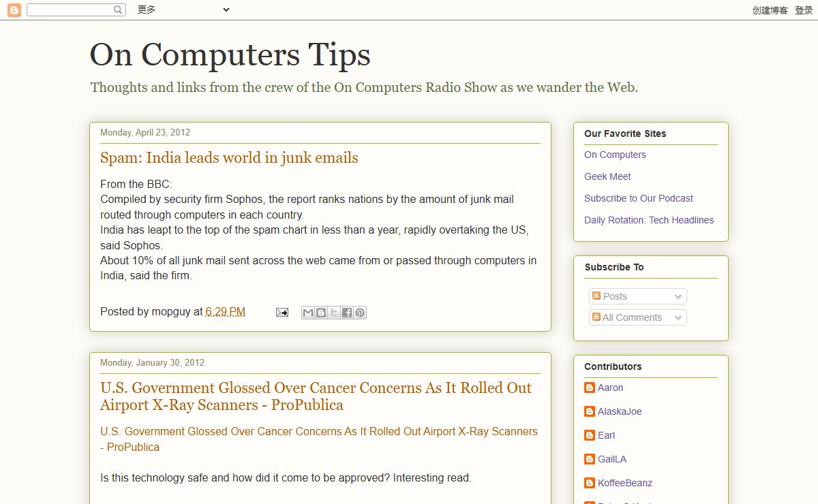Viewport: 818px width, 504px height.
Task: Click 'From the BBC:' line in post
Action: coord(136,184)
